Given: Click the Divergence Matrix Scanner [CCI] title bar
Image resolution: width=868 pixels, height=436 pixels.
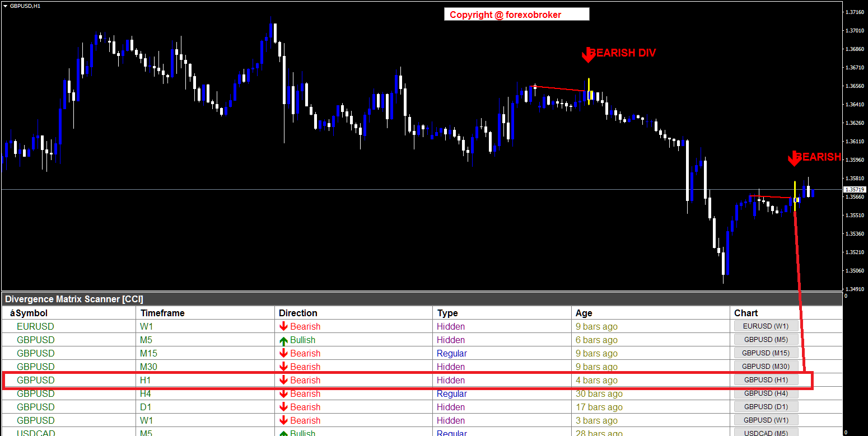Looking at the screenshot, I should (422, 299).
